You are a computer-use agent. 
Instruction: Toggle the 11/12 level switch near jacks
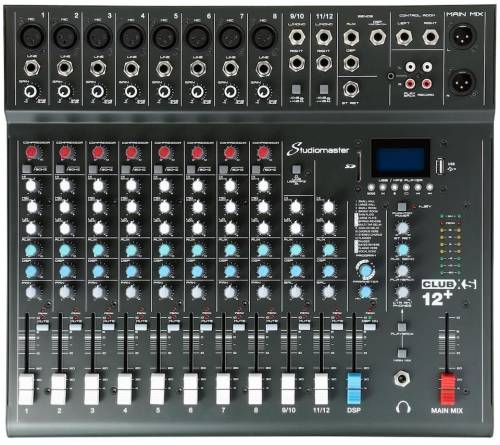pyautogui.click(x=323, y=89)
